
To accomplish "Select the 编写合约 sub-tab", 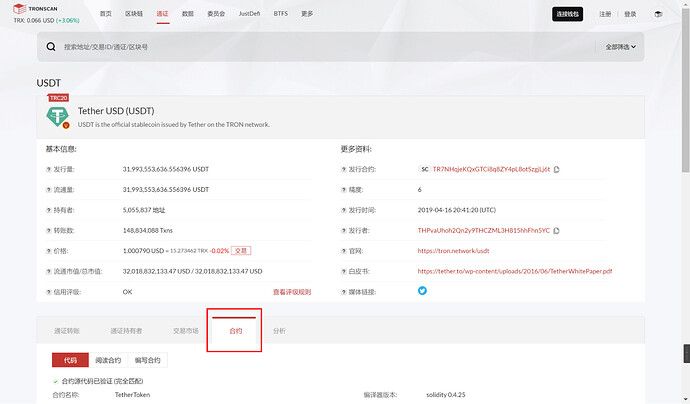I will click(x=147, y=360).
